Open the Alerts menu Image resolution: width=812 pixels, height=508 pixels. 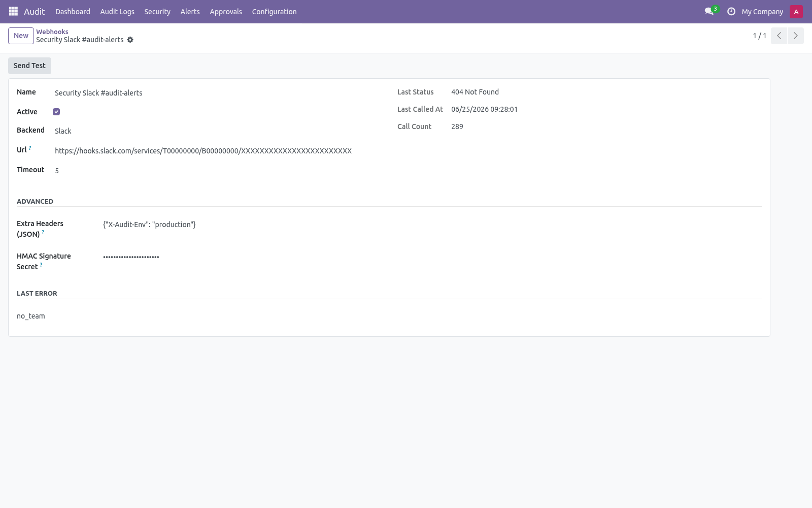click(x=190, y=12)
